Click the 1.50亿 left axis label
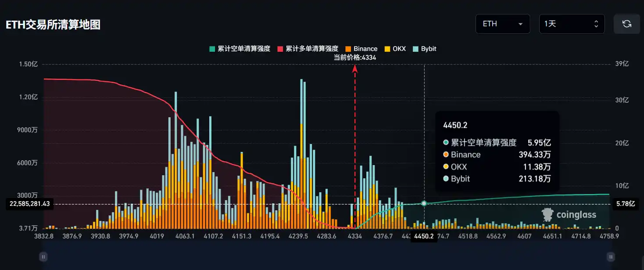The width and height of the screenshot is (644, 270). pyautogui.click(x=28, y=64)
